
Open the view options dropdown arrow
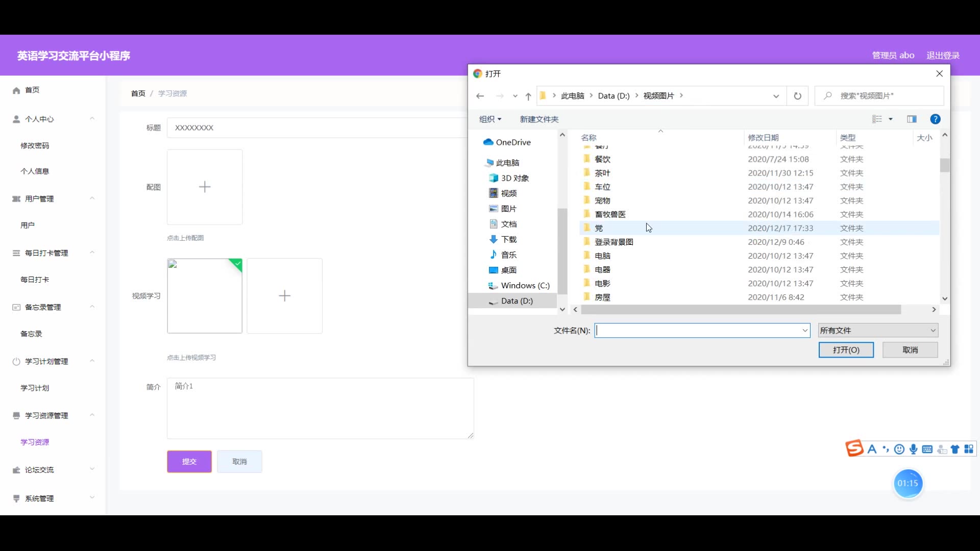(x=891, y=119)
